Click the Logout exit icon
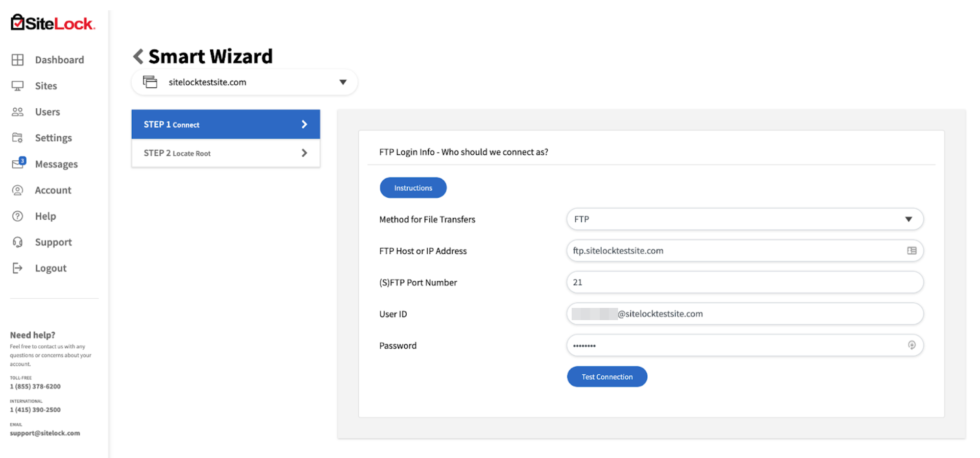 17,268
